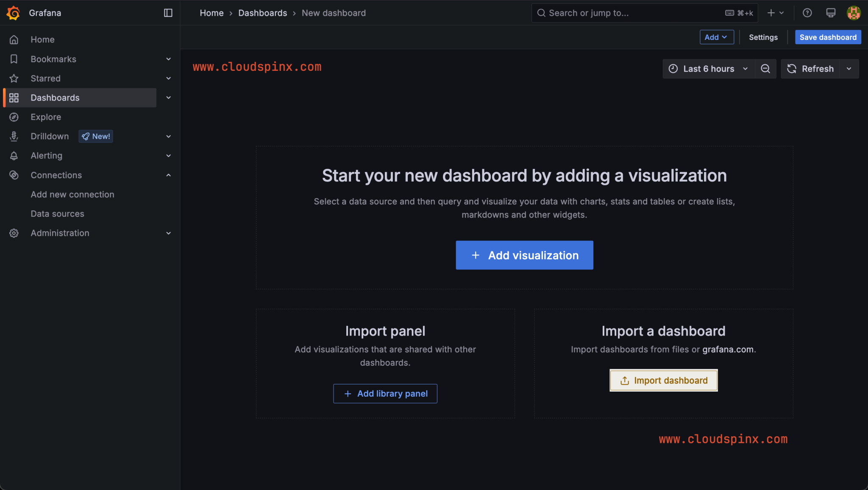
Task: Click the Add visualization button
Action: pos(524,255)
